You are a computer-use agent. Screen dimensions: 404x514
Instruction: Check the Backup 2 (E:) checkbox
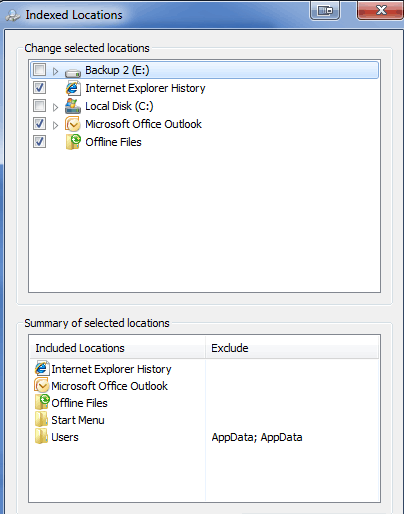point(39,70)
